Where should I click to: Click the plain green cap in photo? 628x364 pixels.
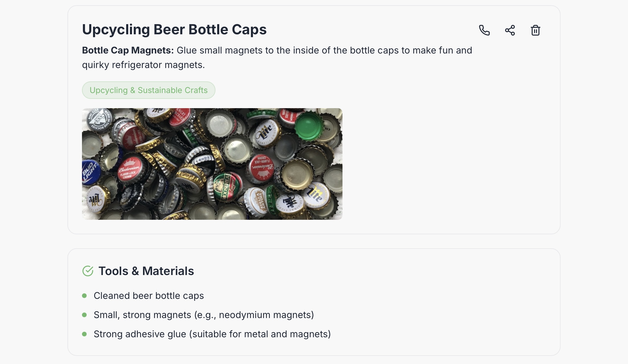click(309, 126)
